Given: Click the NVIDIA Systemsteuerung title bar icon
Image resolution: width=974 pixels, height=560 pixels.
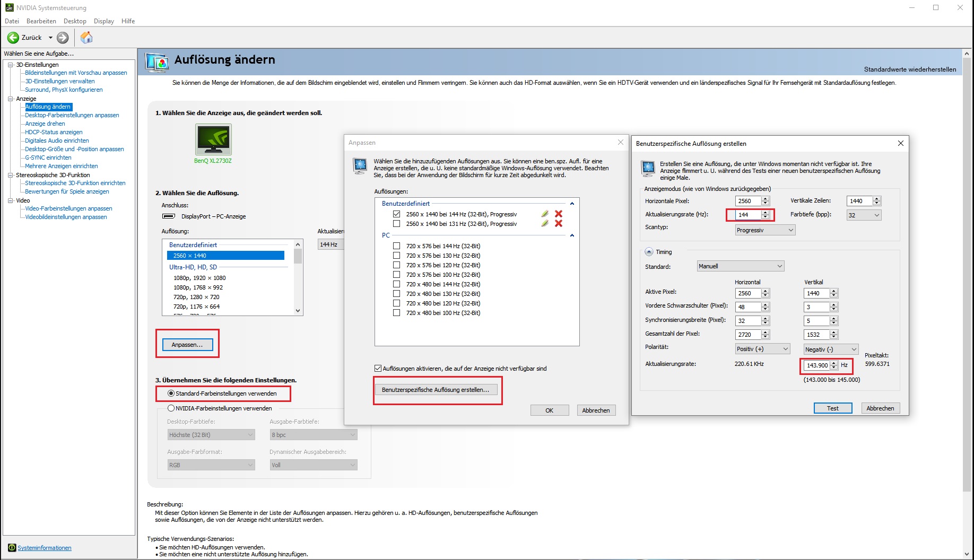Looking at the screenshot, I should pyautogui.click(x=10, y=7).
